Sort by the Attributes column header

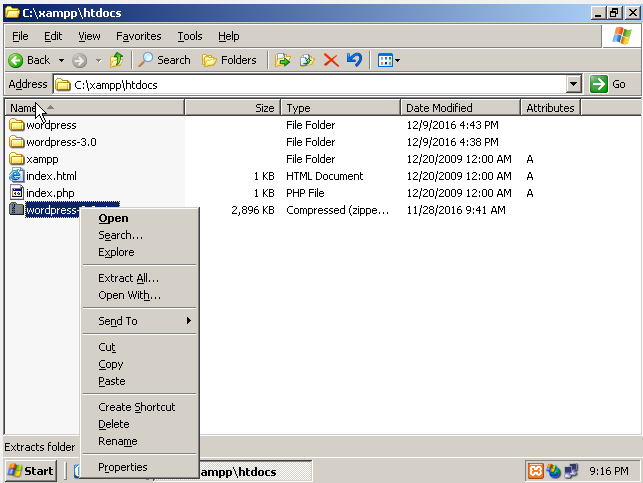(550, 108)
